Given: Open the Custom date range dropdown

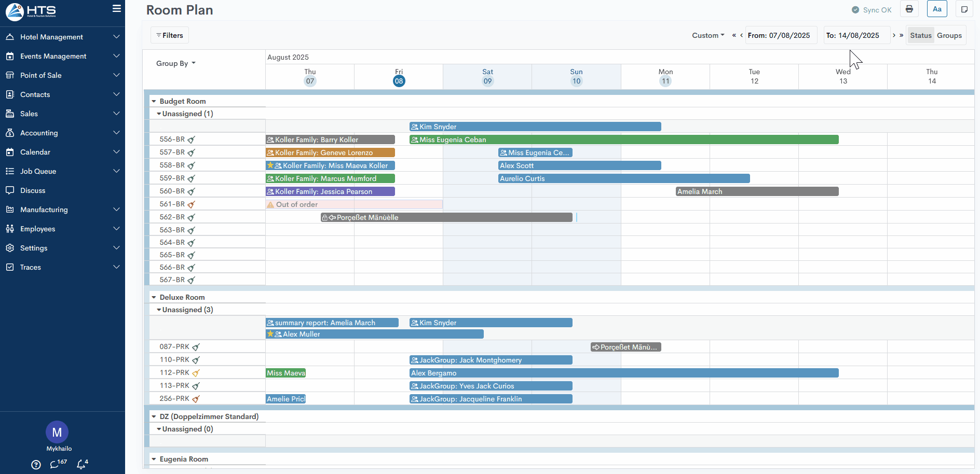Looking at the screenshot, I should pos(707,35).
